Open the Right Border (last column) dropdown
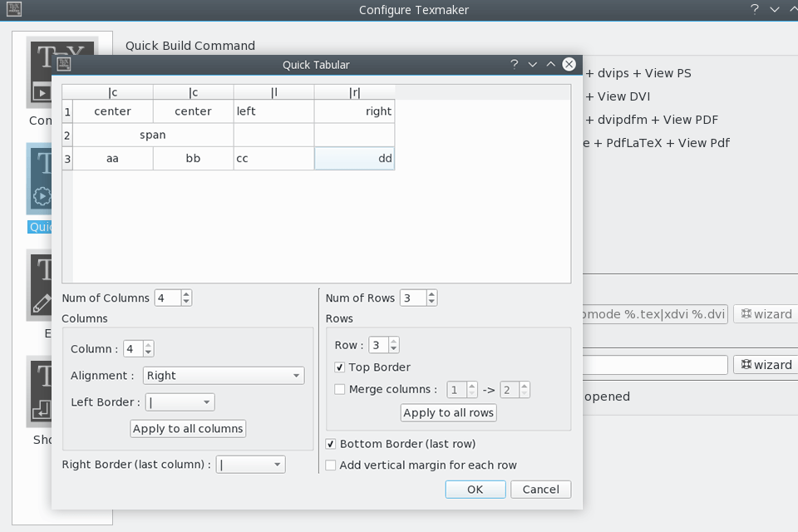This screenshot has height=532, width=798. pos(250,465)
